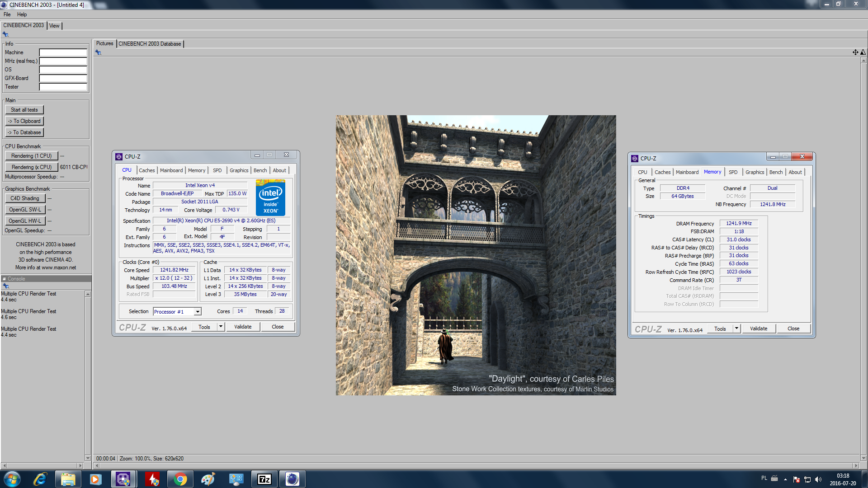Show hidden tray icons arrow
The width and height of the screenshot is (868, 488).
pos(785,479)
